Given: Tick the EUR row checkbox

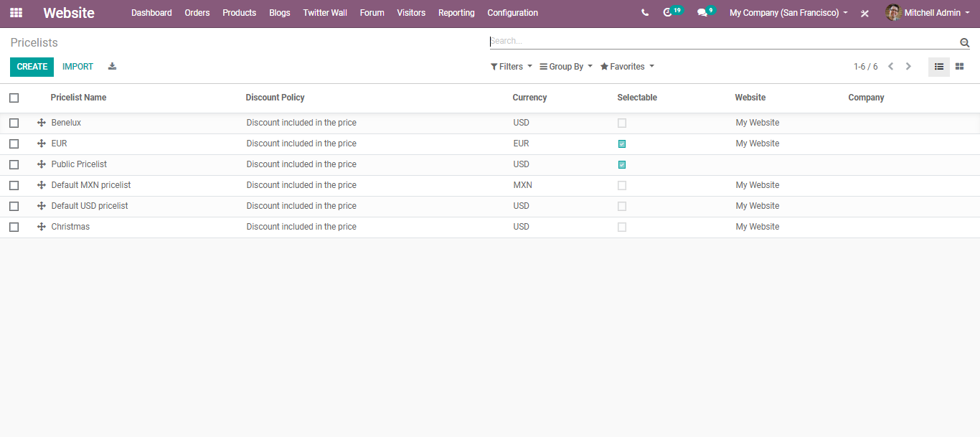Looking at the screenshot, I should pyautogui.click(x=14, y=144).
